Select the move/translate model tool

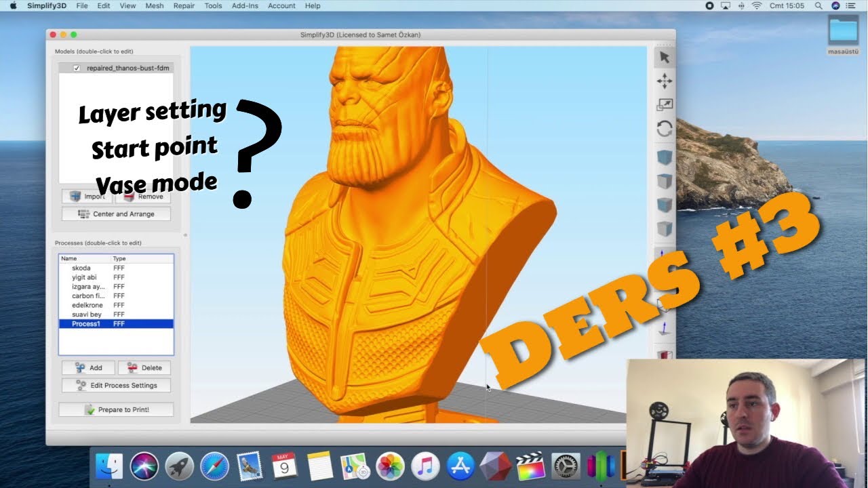point(665,81)
